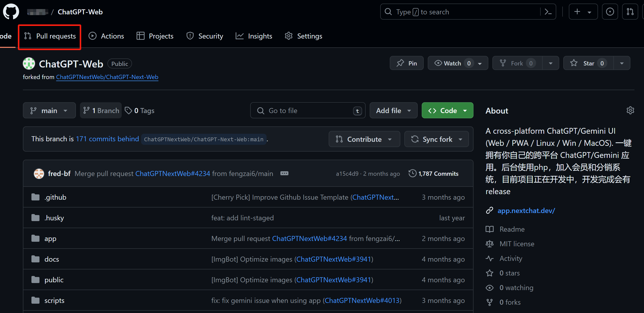The image size is (644, 313).
Task: Open the Sync fork dropdown
Action: click(x=436, y=139)
